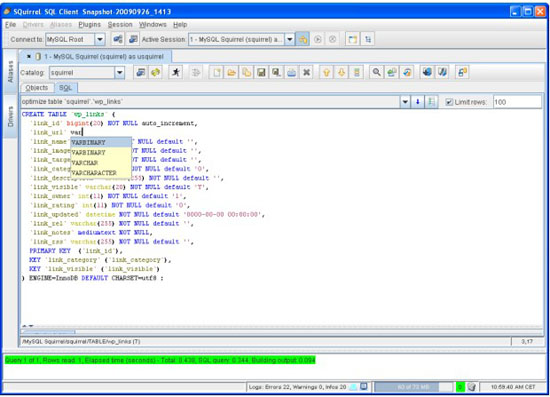Viewport: 550px width, 397px height.
Task: Click the memory usage progress bar
Action: [x=413, y=387]
